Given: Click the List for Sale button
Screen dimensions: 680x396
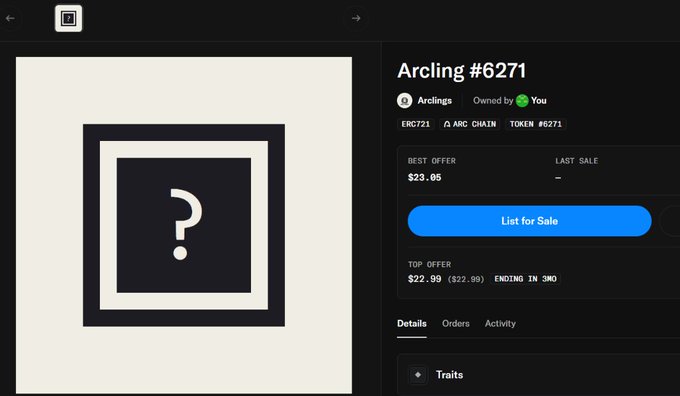Looking at the screenshot, I should (x=530, y=221).
